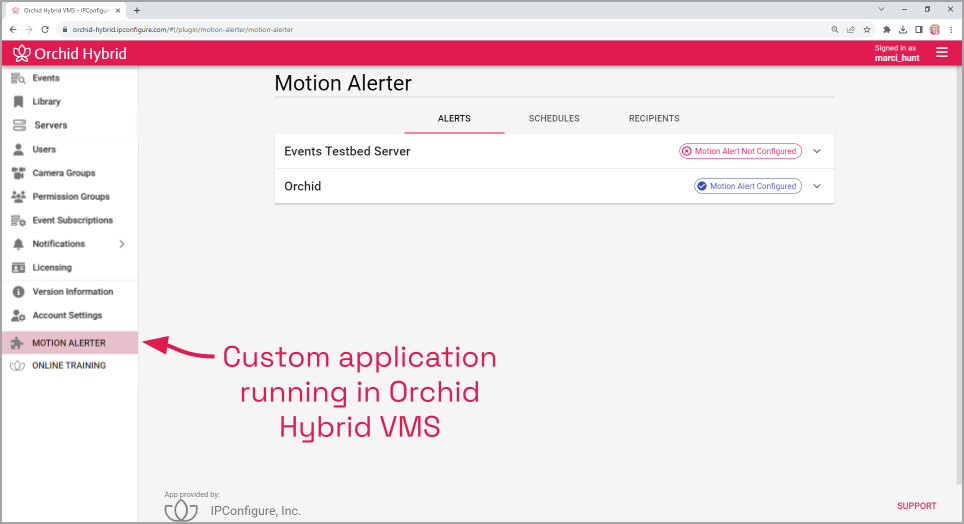Click the Motion Alert Configured badge

(748, 186)
